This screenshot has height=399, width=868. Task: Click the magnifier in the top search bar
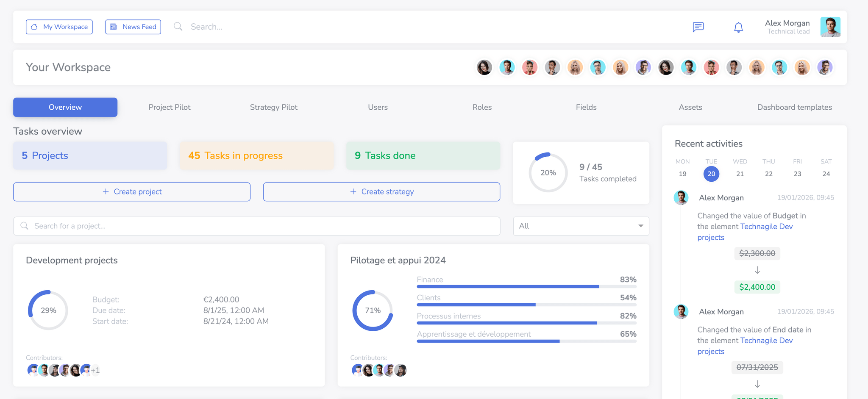pos(178,26)
